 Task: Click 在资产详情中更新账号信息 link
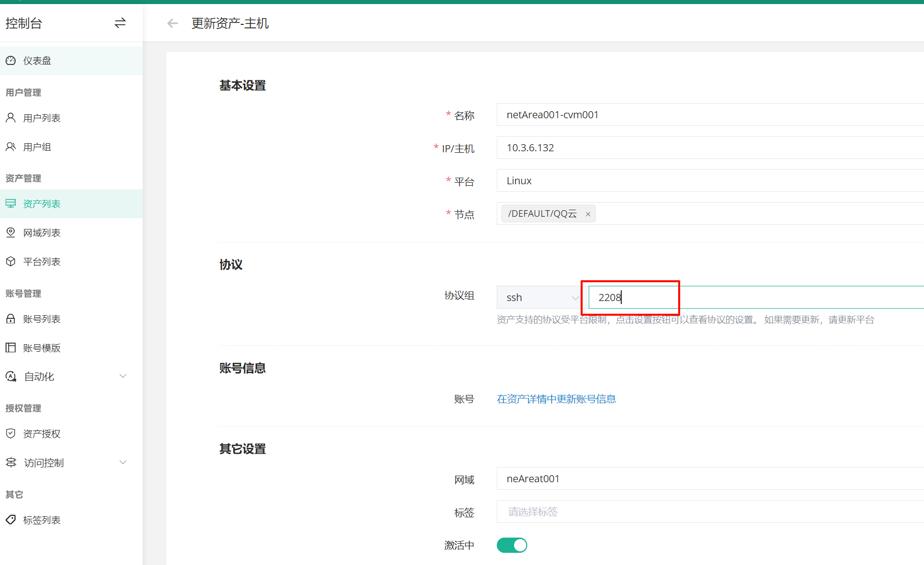(556, 399)
